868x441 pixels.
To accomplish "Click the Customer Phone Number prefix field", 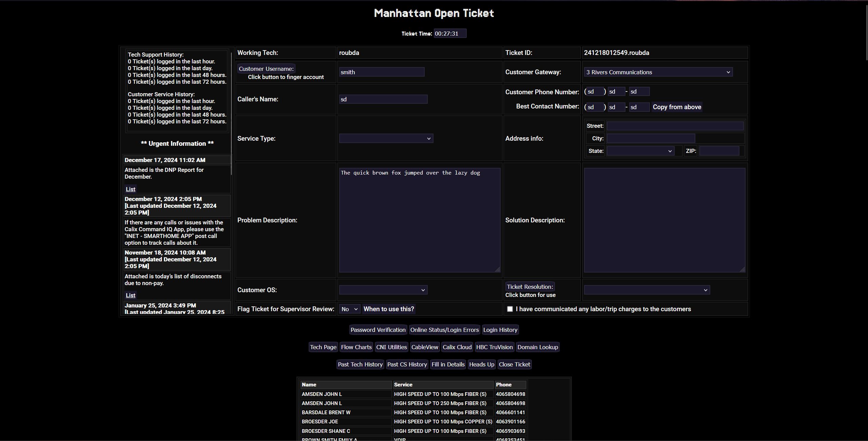I will click(616, 92).
